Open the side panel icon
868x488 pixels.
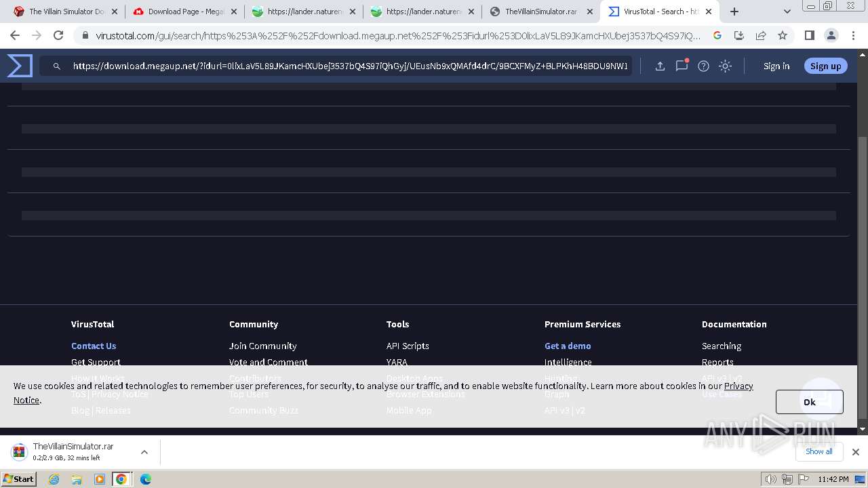pos(809,35)
